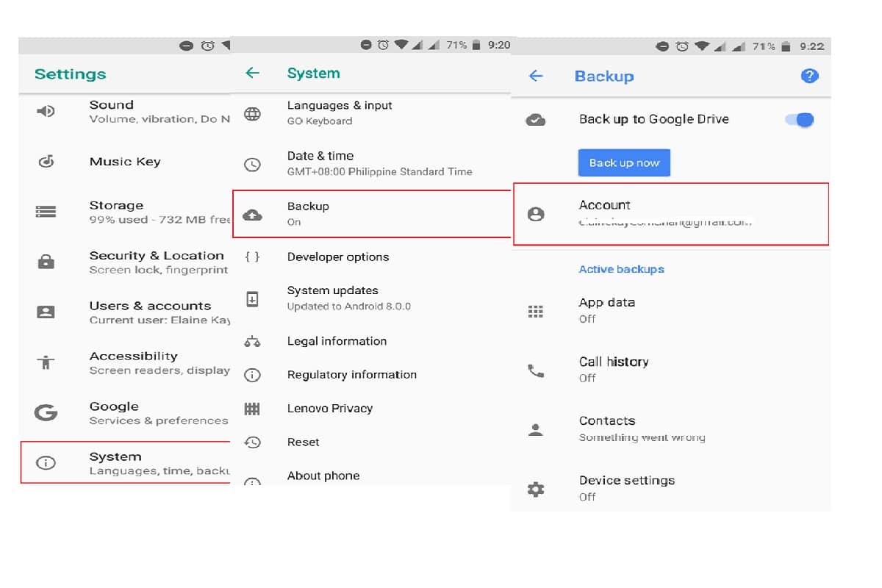The width and height of the screenshot is (882, 588).
Task: Tap the Device settings gear icon
Action: (536, 490)
